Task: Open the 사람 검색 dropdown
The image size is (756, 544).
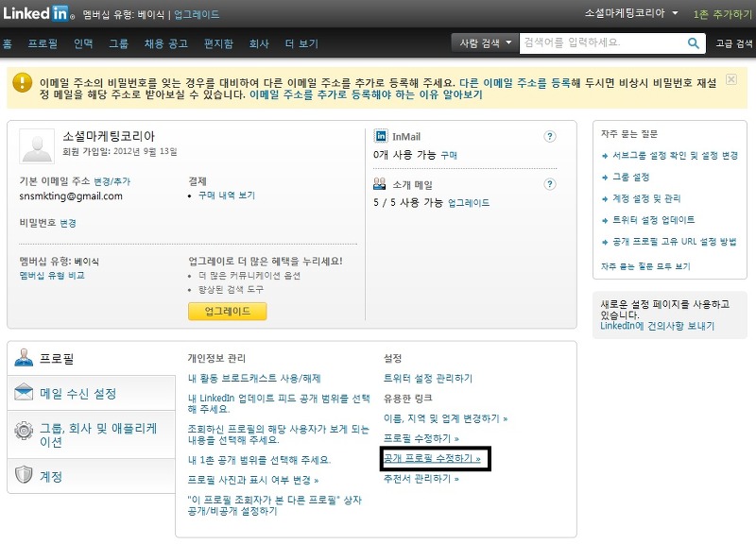Action: [485, 42]
